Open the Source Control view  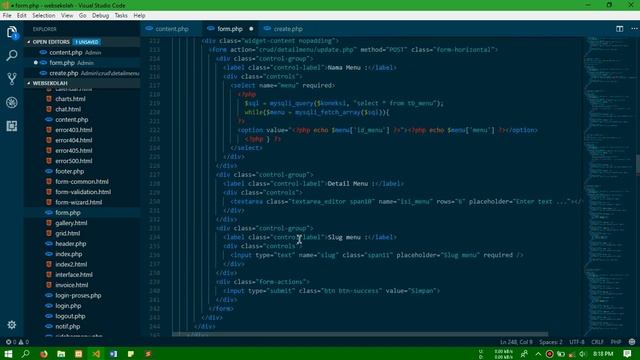12,79
